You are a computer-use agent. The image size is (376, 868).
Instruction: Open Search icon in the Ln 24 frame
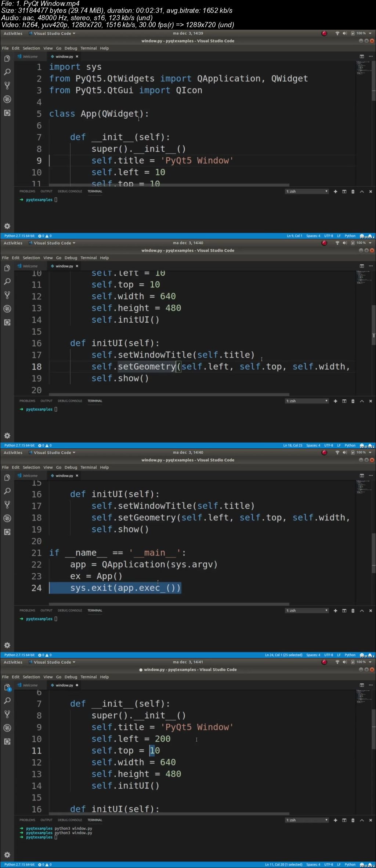pos(7,491)
